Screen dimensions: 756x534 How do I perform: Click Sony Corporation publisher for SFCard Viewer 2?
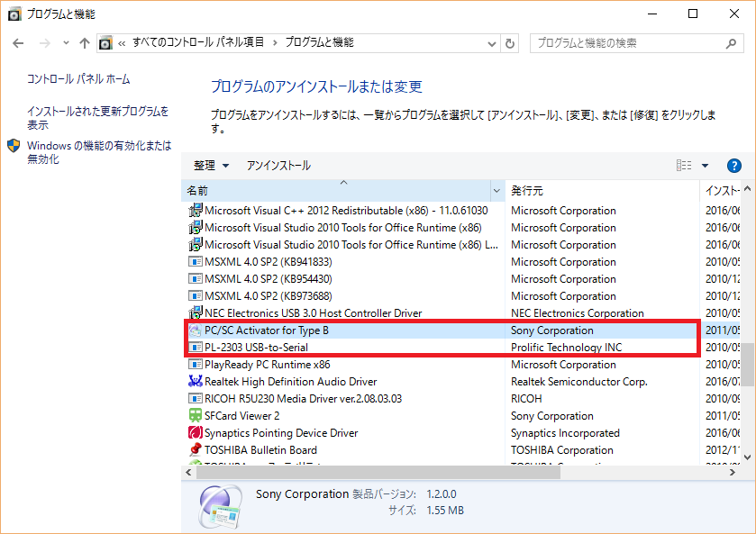click(552, 416)
